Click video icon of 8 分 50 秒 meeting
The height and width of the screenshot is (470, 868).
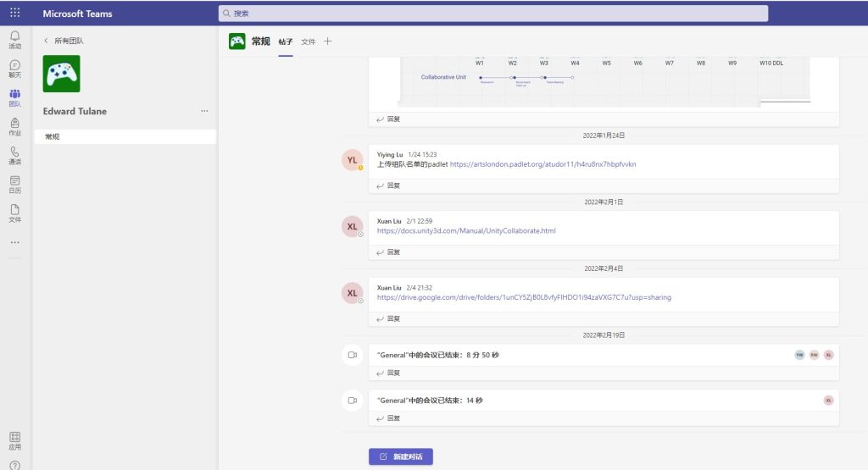[352, 355]
